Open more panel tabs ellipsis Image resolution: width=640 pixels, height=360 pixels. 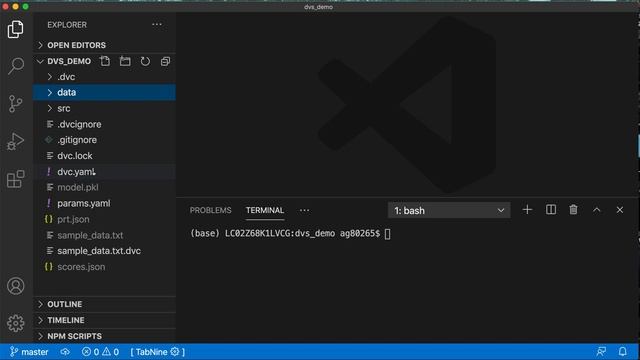(x=304, y=210)
